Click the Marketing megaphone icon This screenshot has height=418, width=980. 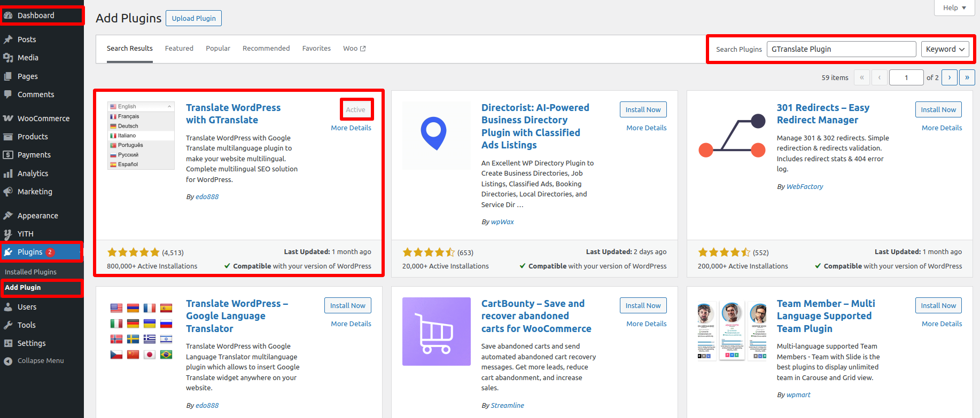[8, 192]
